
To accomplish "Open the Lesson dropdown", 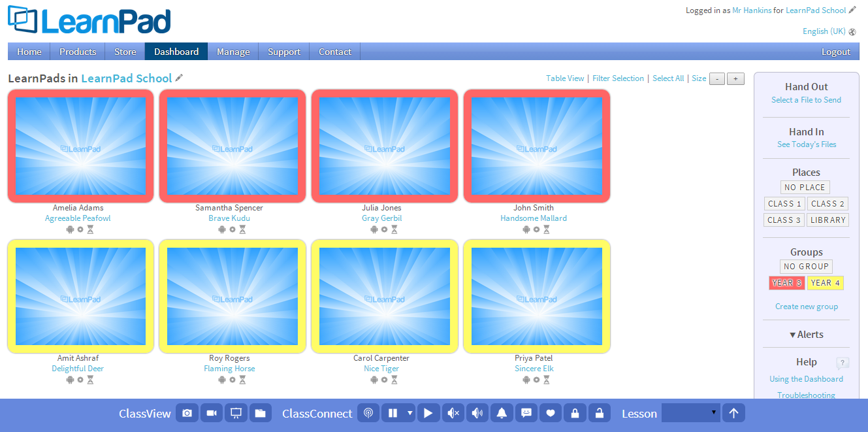I will (x=690, y=413).
